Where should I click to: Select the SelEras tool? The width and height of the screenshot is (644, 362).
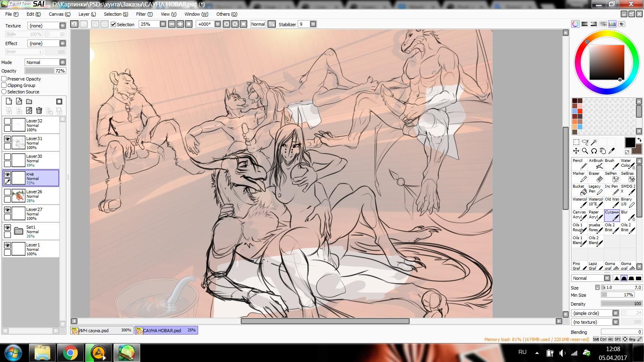[x=628, y=176]
